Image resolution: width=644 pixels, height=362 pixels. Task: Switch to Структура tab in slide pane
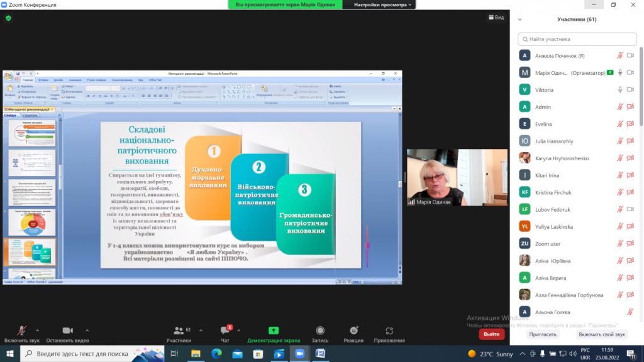click(30, 116)
